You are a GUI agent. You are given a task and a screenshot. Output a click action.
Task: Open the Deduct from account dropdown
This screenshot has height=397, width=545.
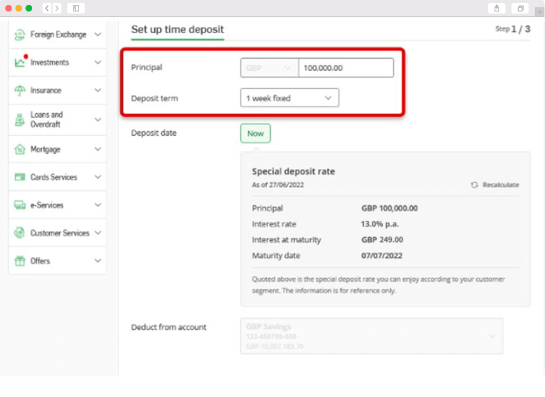click(372, 336)
